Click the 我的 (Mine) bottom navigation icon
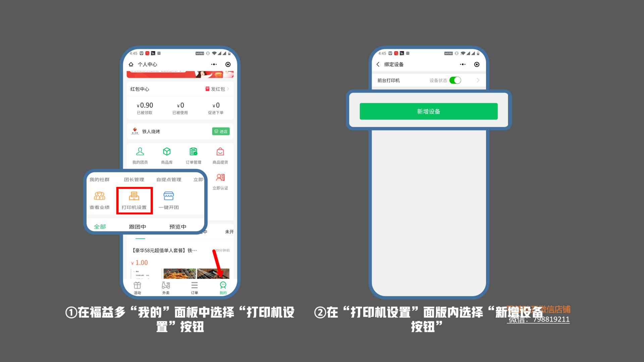The image size is (644, 362). tap(221, 287)
